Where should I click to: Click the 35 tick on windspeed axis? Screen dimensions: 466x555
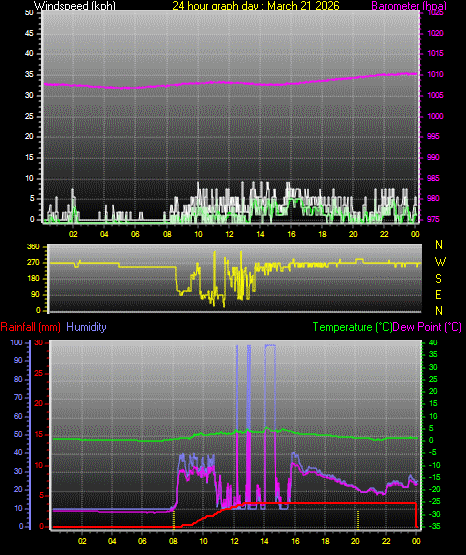click(29, 74)
